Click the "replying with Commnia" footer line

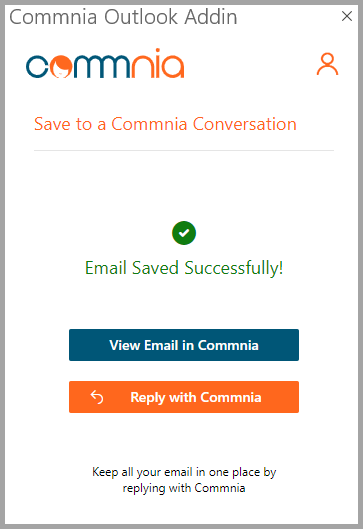point(184,488)
